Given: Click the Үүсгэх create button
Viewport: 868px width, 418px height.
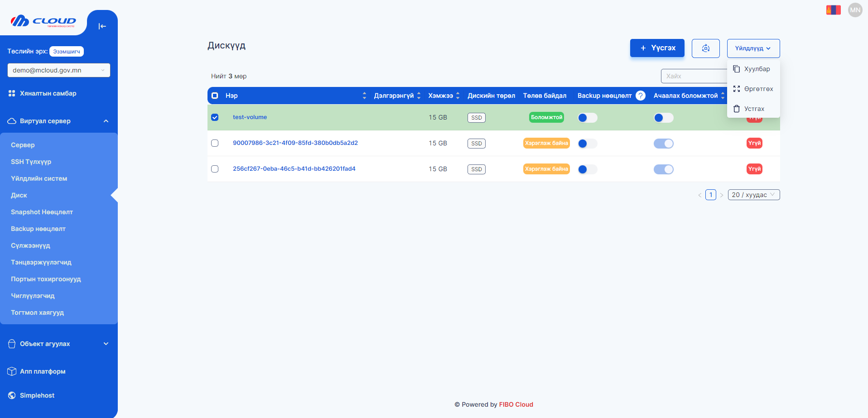Looking at the screenshot, I should (657, 48).
